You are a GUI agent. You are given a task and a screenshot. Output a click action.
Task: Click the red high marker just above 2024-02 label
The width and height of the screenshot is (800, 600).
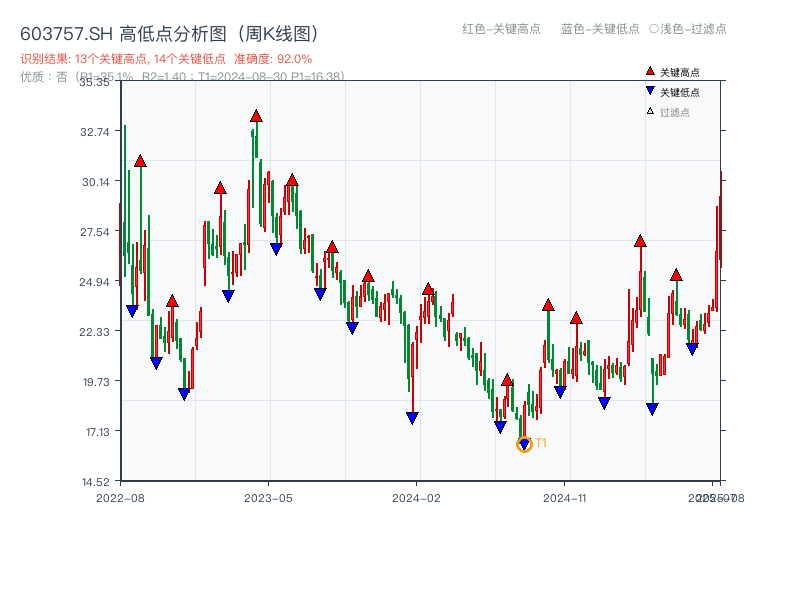point(428,289)
